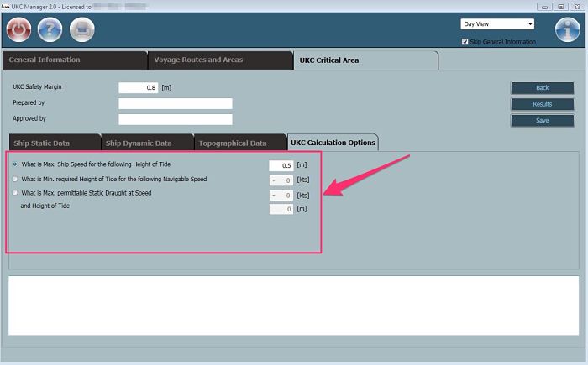Expand the Static Draught speed kts dropdown
Screen dimensions: 588x365
click(x=275, y=195)
